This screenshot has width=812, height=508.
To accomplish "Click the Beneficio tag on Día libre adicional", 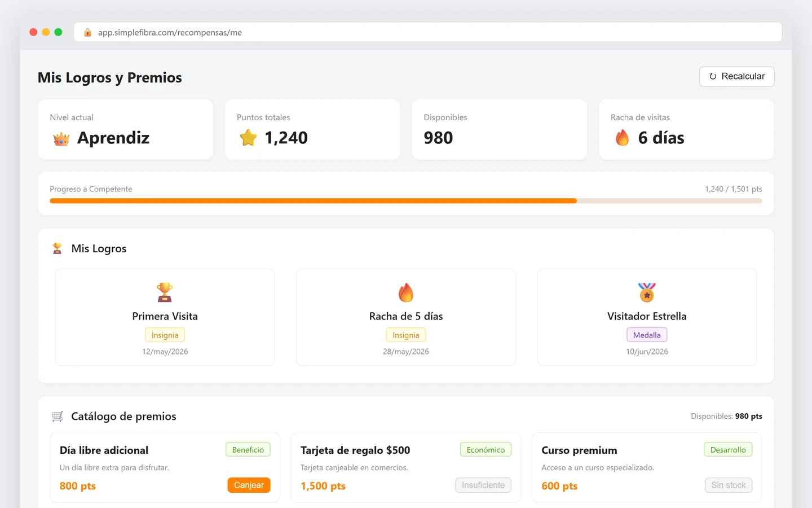I will pyautogui.click(x=248, y=450).
